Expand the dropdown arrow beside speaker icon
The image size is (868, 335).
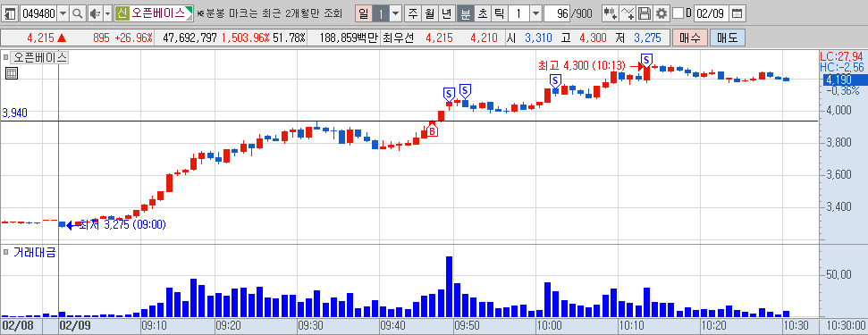(x=107, y=13)
